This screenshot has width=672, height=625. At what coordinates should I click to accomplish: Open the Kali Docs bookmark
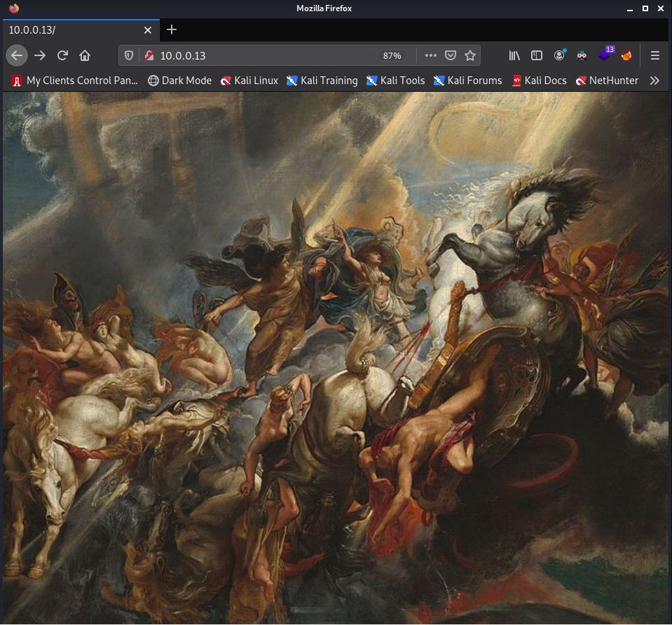[x=540, y=81]
